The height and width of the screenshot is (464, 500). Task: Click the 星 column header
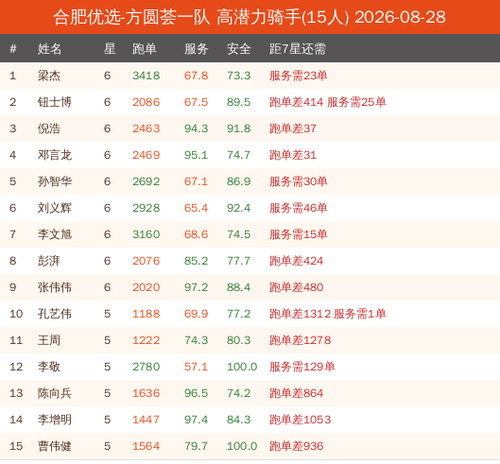tap(109, 49)
